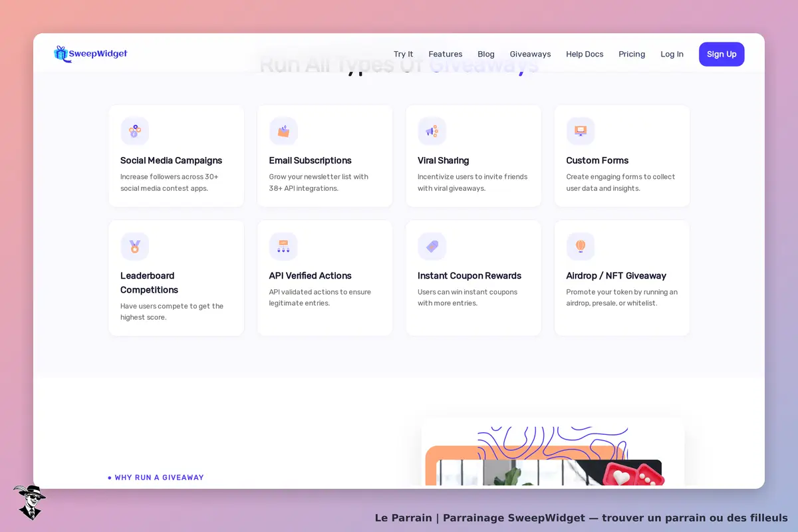
Task: Select the Instant Coupon Rewards heading
Action: (x=469, y=275)
